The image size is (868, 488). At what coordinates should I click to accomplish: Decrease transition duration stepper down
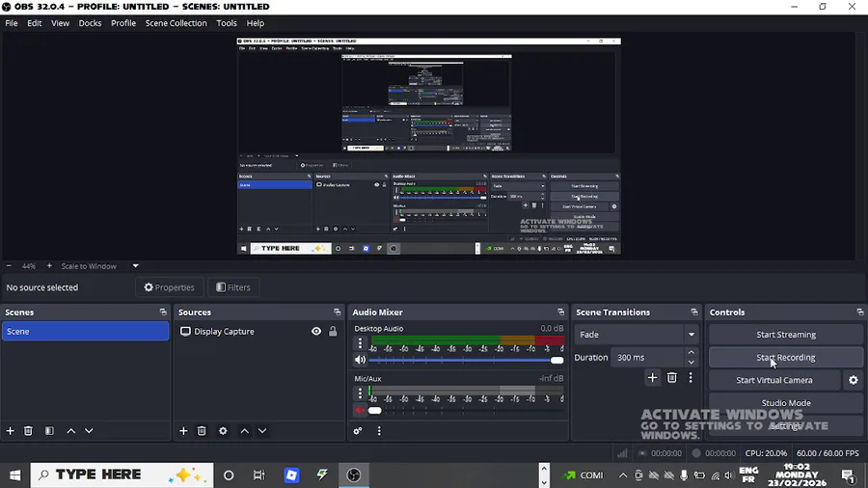point(691,363)
